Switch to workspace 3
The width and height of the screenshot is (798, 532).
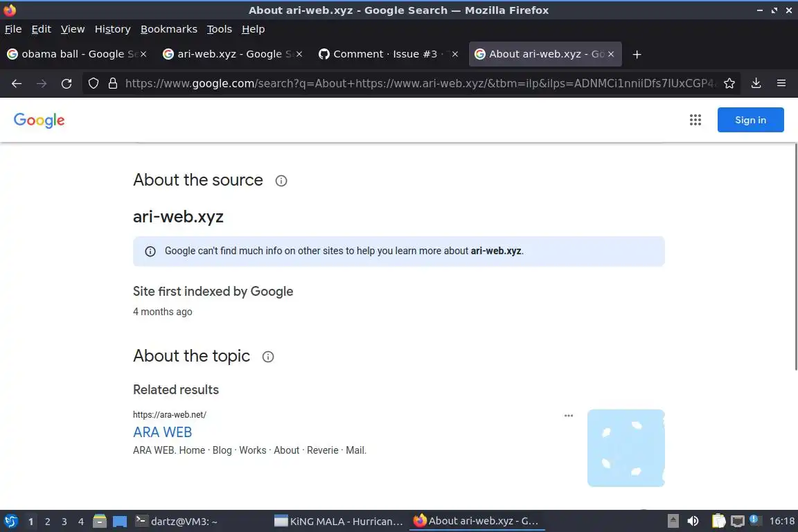coord(64,522)
